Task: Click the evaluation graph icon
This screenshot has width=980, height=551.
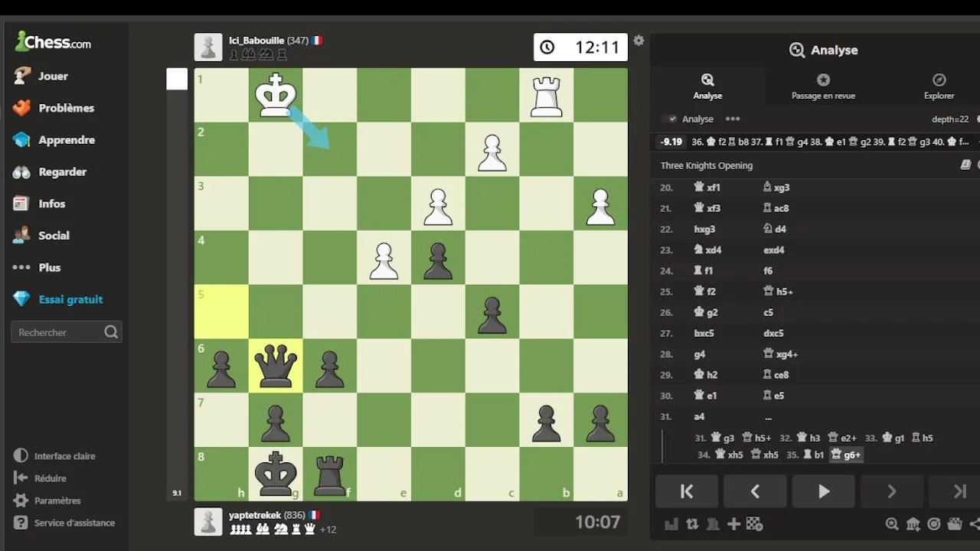Action: [671, 524]
